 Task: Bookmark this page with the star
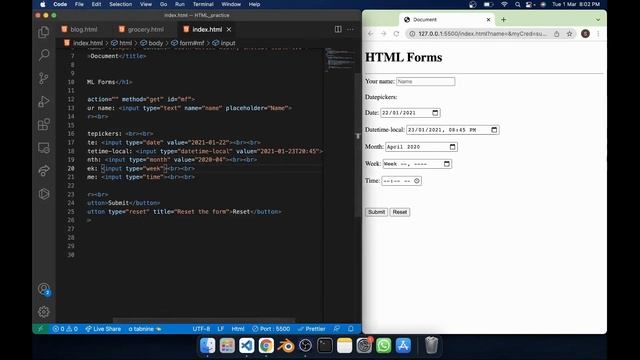click(569, 34)
